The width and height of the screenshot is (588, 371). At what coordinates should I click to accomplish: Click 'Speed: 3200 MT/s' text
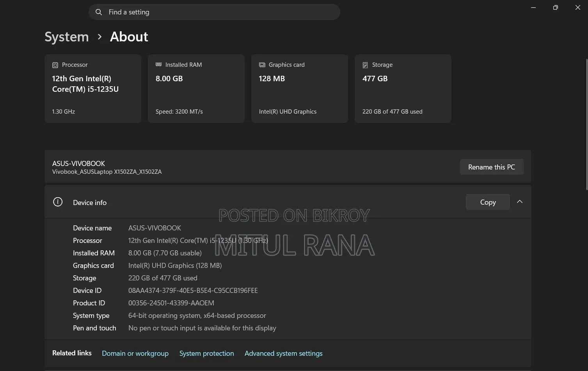pos(179,112)
